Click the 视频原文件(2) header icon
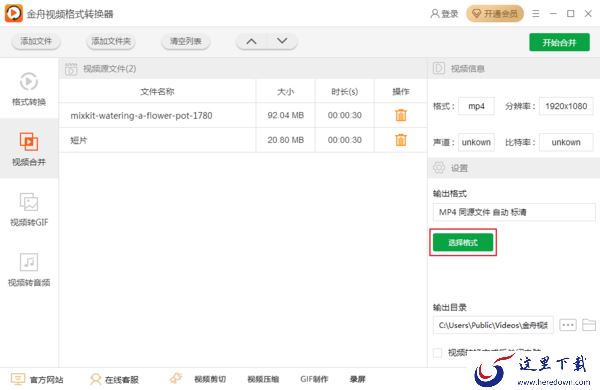Image resolution: width=600 pixels, height=390 pixels. point(71,69)
